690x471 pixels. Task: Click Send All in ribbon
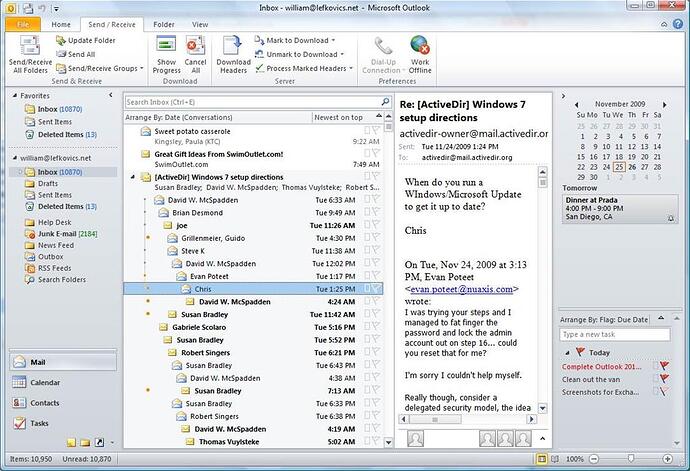click(76, 54)
